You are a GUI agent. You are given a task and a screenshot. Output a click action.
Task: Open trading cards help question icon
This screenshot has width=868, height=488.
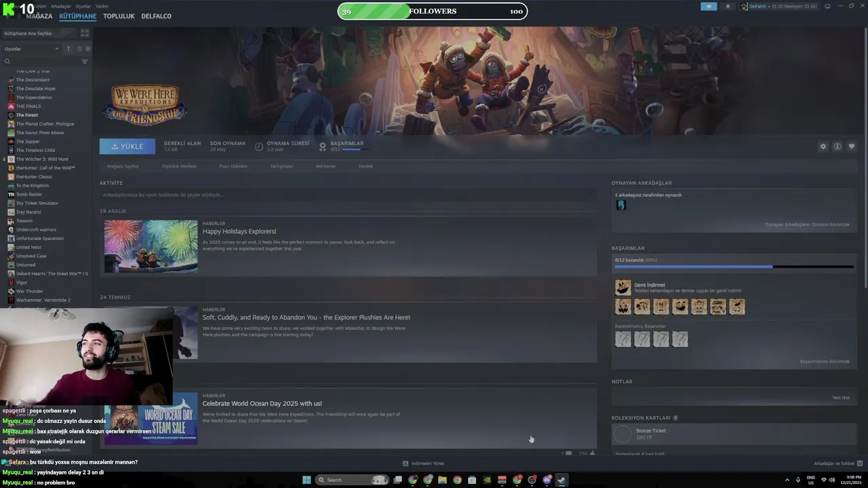click(x=675, y=418)
